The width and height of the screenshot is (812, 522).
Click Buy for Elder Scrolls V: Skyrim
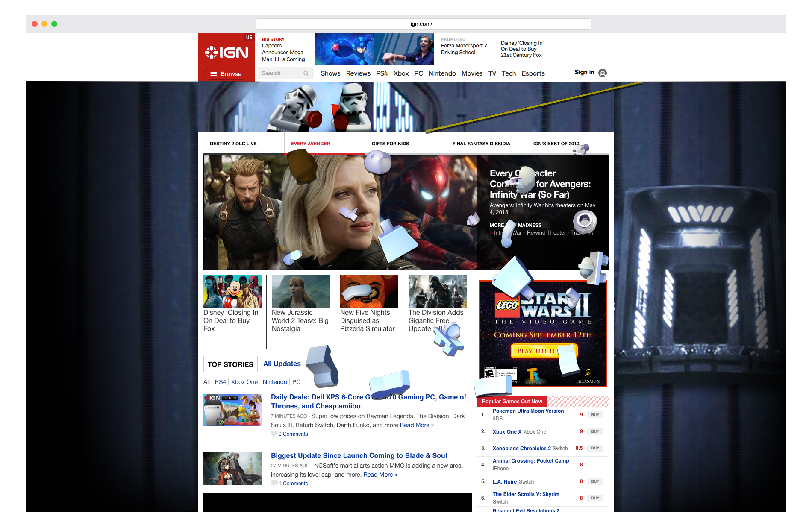(x=595, y=498)
